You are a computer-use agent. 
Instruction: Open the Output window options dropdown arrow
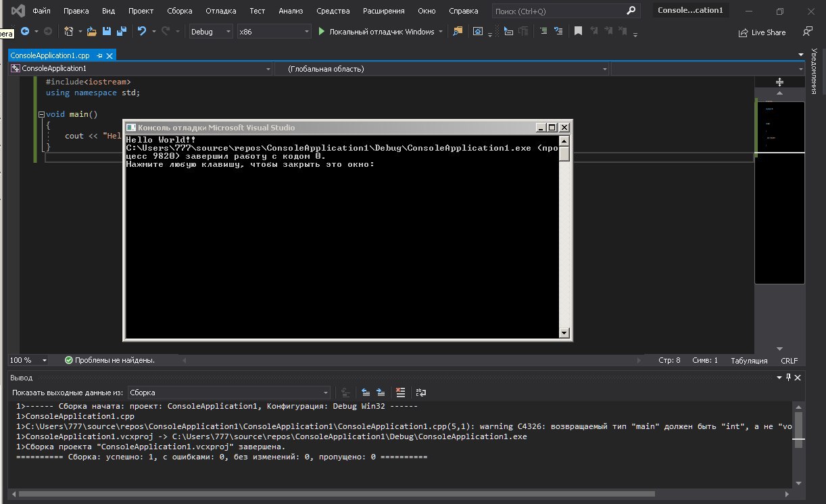[x=778, y=378]
